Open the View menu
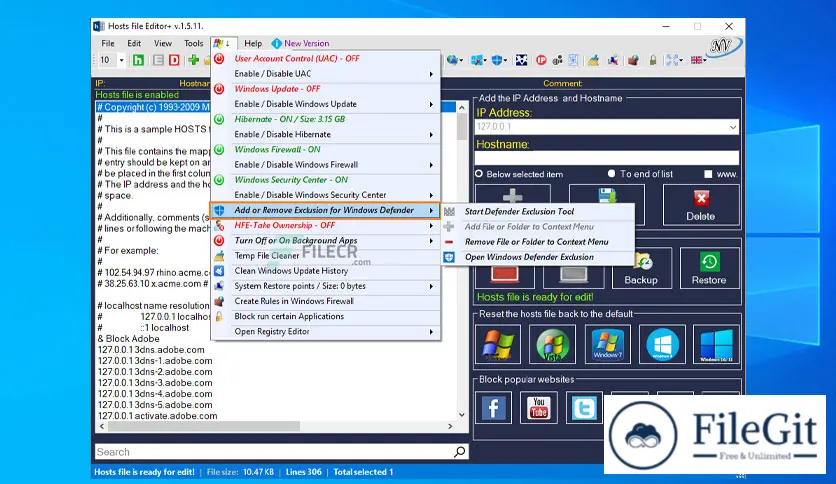The width and height of the screenshot is (836, 484). 163,43
